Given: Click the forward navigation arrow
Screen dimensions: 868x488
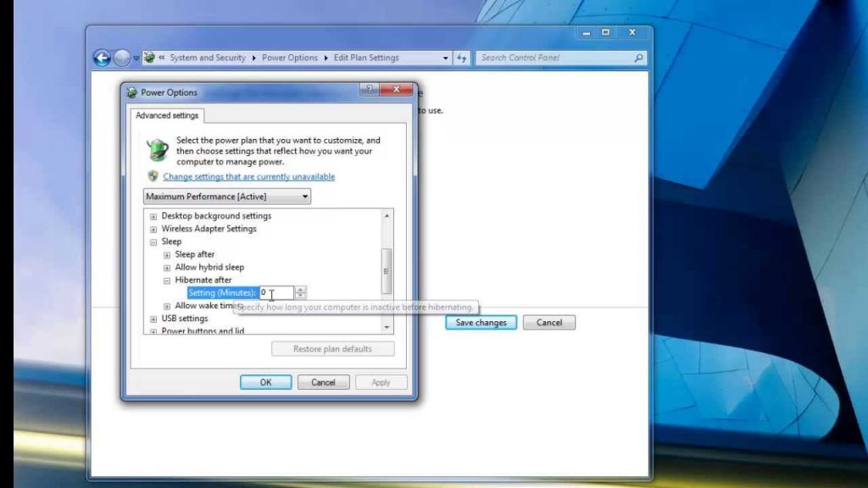Looking at the screenshot, I should [x=122, y=58].
